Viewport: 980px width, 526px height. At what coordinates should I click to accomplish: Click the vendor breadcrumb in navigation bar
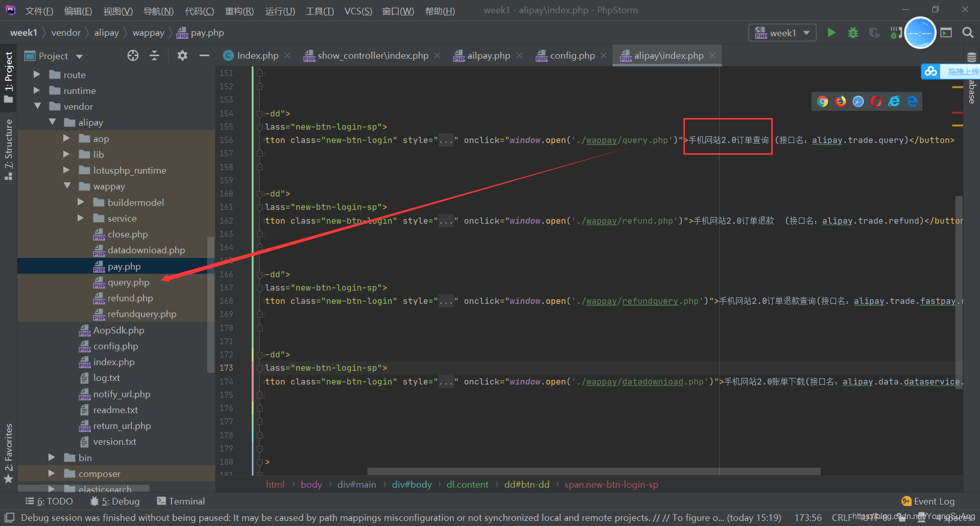(66, 33)
